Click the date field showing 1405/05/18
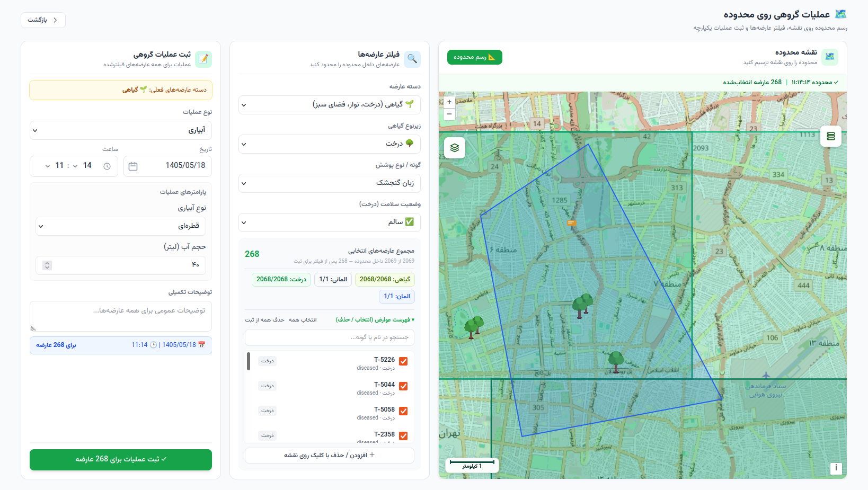Image resolution: width=868 pixels, height=490 pixels. tap(168, 166)
